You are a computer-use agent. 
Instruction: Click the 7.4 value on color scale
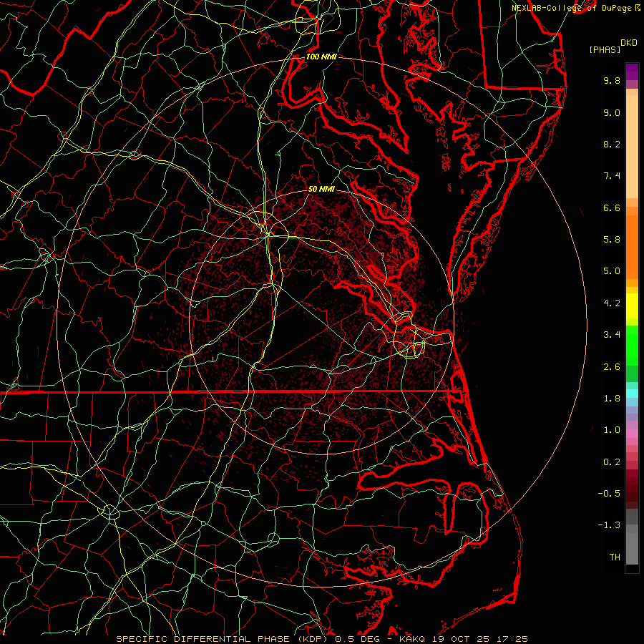click(612, 176)
